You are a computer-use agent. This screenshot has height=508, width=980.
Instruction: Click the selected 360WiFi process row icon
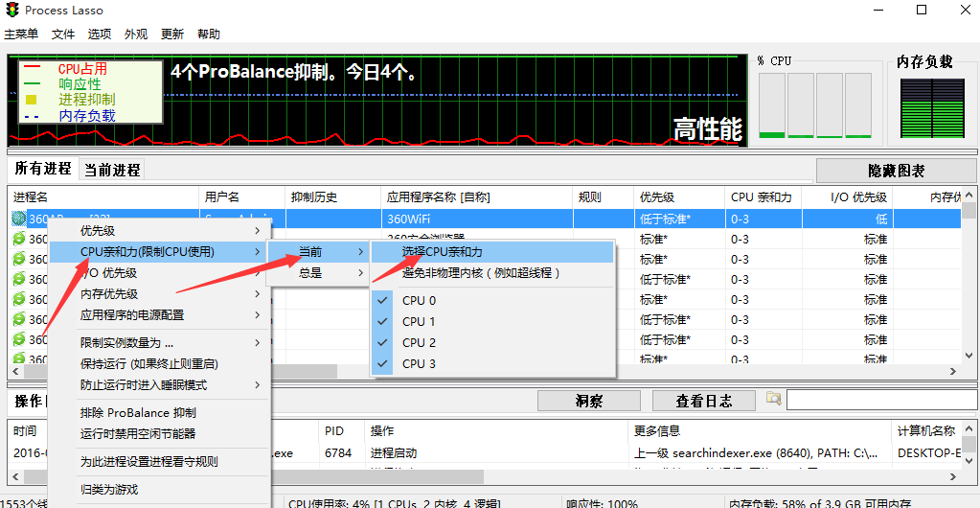click(x=18, y=219)
